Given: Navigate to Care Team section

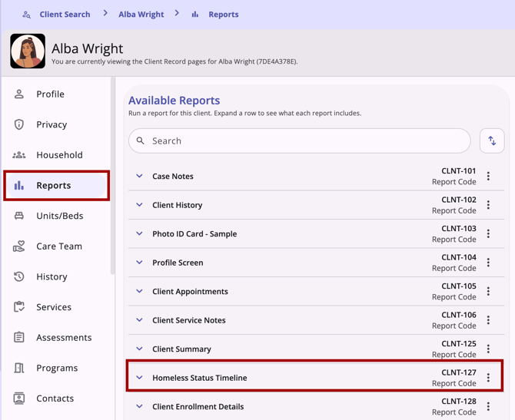Looking at the screenshot, I should [56, 246].
